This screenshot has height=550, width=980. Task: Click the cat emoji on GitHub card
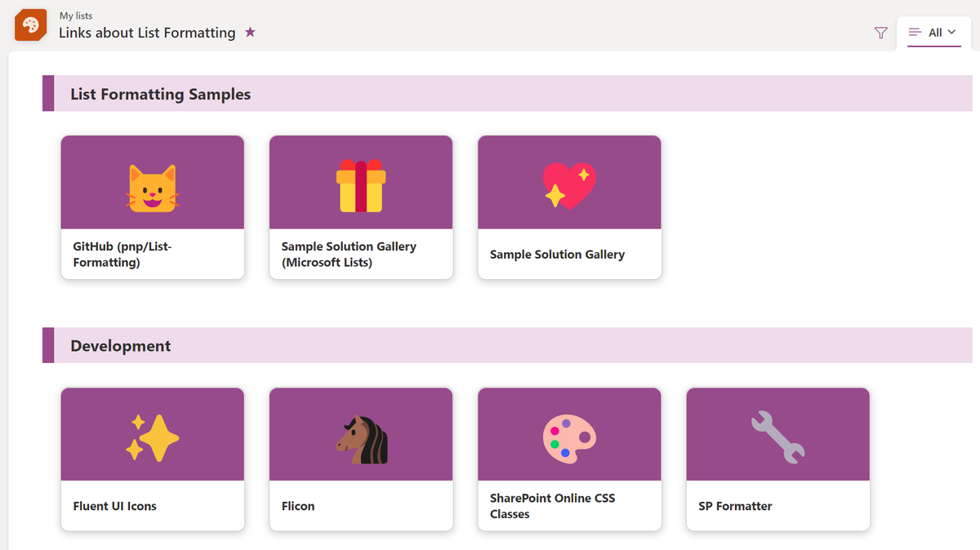pos(153,188)
